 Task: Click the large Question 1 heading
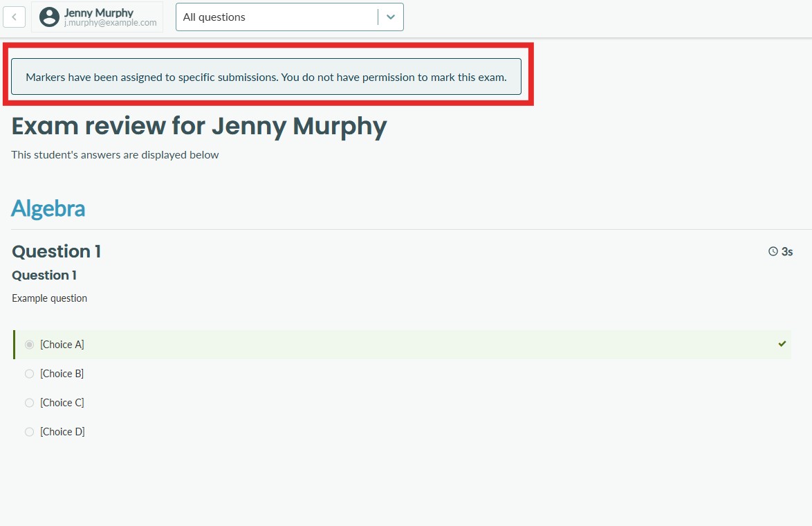point(57,251)
